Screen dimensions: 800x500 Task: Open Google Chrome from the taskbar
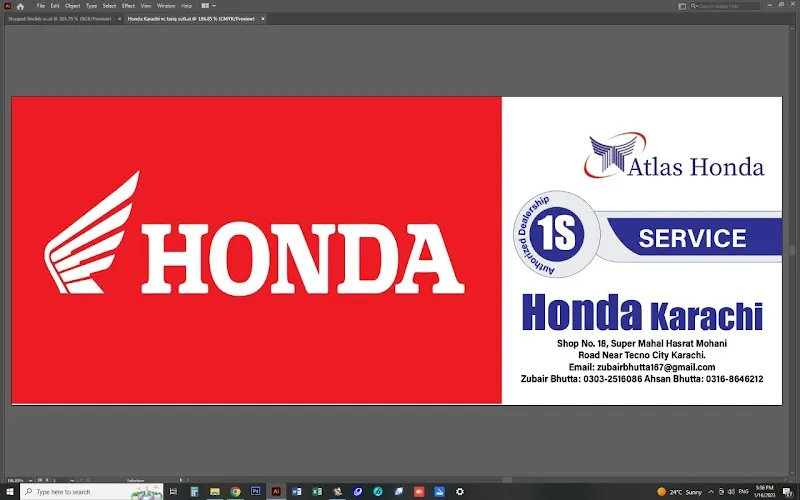[235, 492]
